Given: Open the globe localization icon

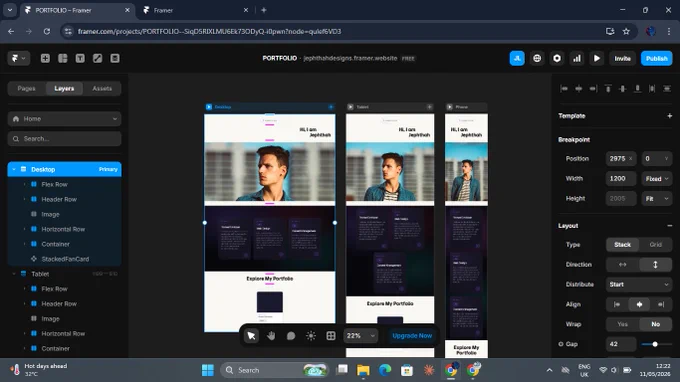Looking at the screenshot, I should [x=537, y=58].
